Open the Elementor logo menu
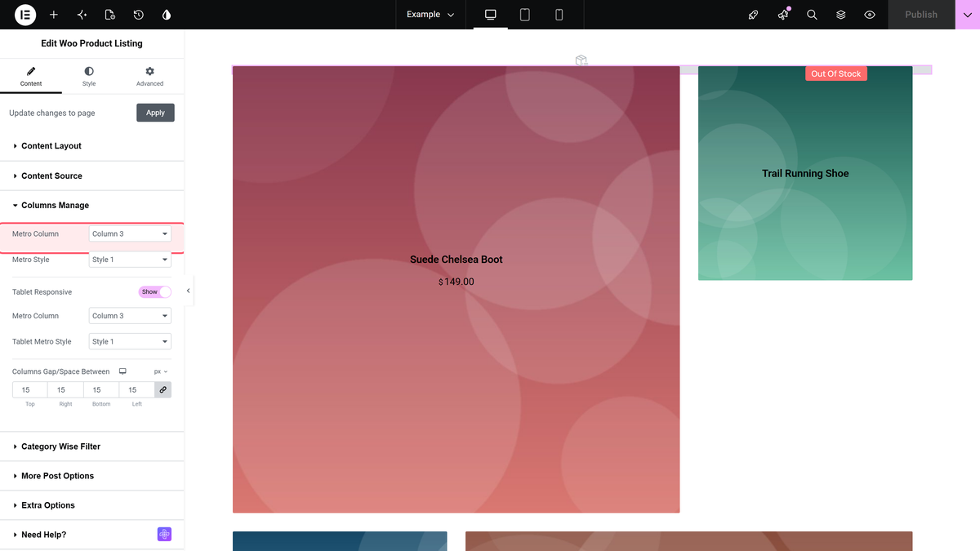The image size is (980, 551). (25, 15)
